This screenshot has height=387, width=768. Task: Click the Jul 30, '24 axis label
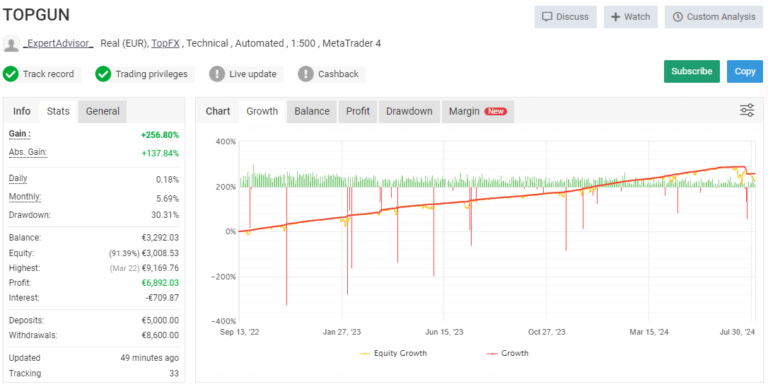coord(736,332)
